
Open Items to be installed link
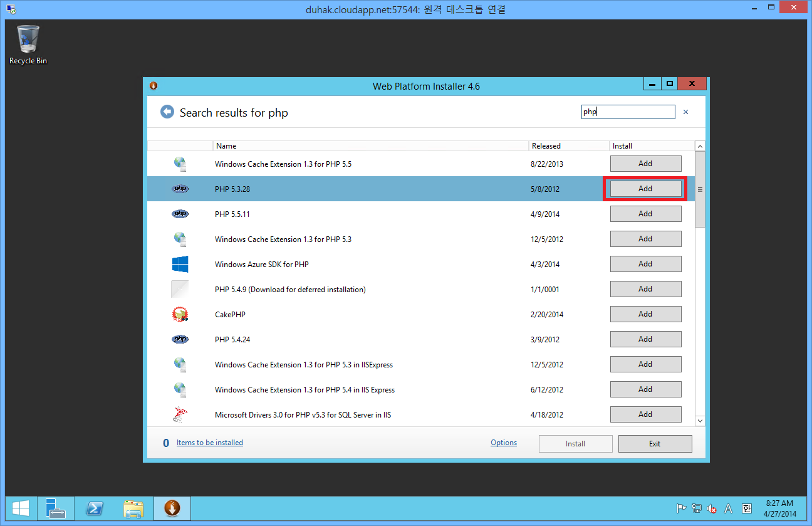coord(210,443)
